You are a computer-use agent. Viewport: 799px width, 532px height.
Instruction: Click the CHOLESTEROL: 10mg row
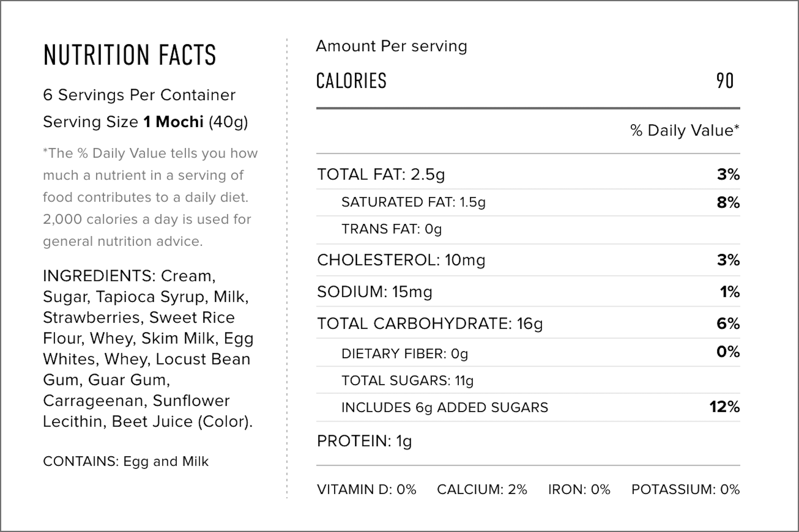pos(401,260)
